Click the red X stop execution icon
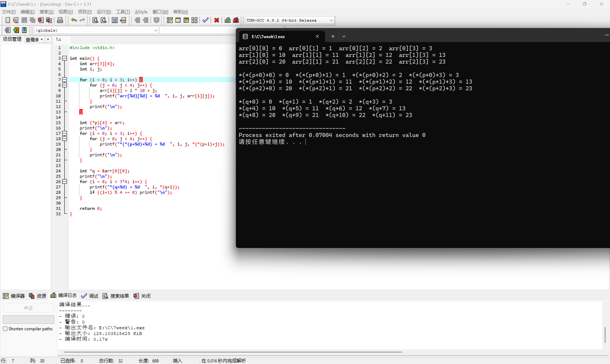The height and width of the screenshot is (364, 610). 216,20
